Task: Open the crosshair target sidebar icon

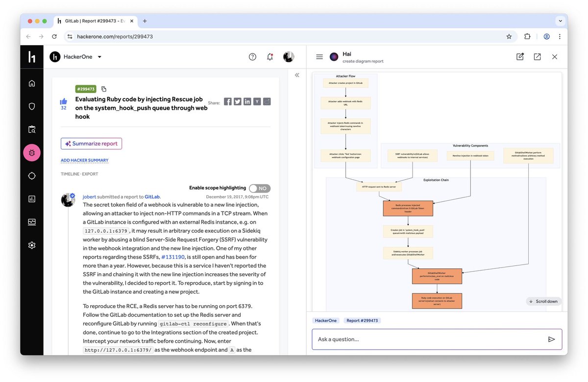Action: point(32,176)
